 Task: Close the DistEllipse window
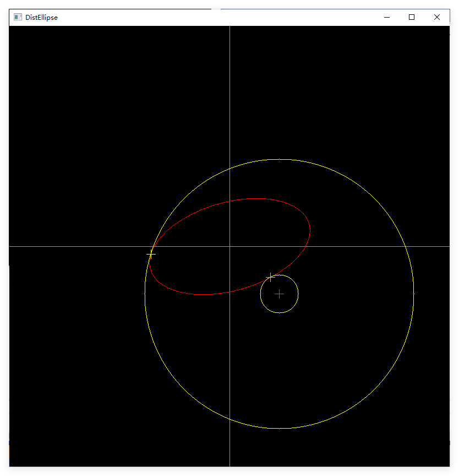[437, 17]
